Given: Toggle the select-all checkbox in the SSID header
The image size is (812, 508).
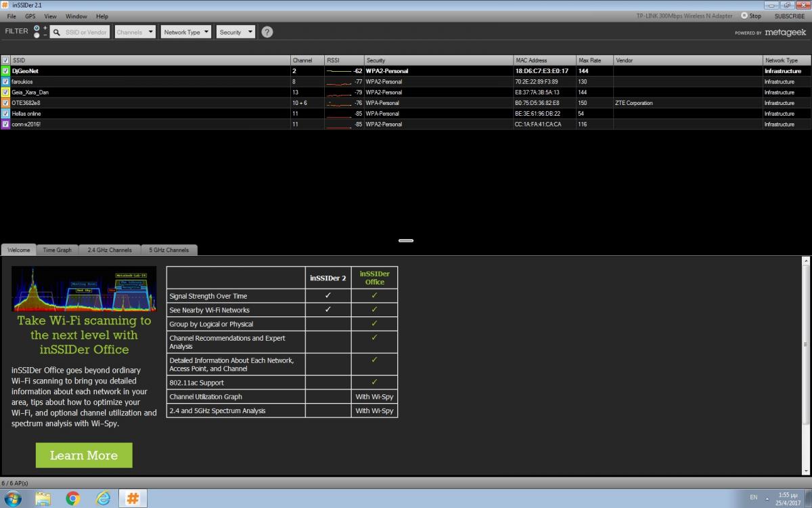Looking at the screenshot, I should click(x=6, y=60).
